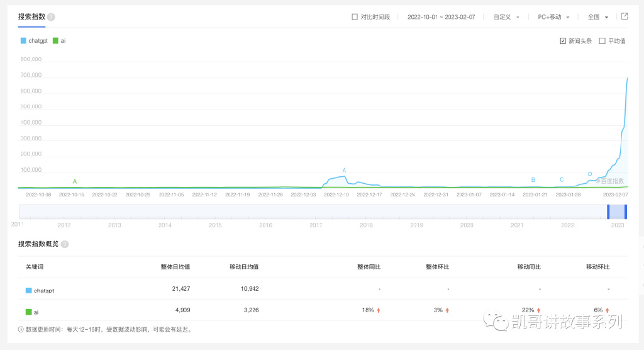Image resolution: width=644 pixels, height=350 pixels.
Task: Click the help icon beside 搜索指数
Action: point(51,17)
